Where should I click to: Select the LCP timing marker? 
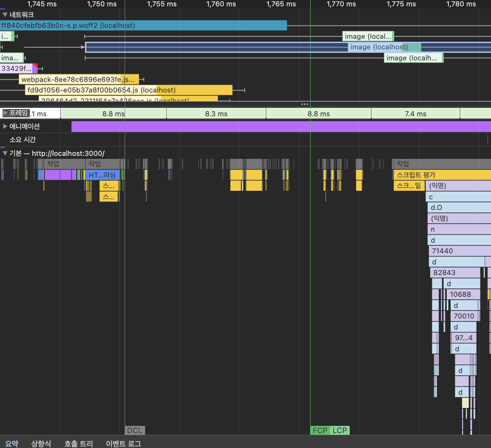[340, 431]
